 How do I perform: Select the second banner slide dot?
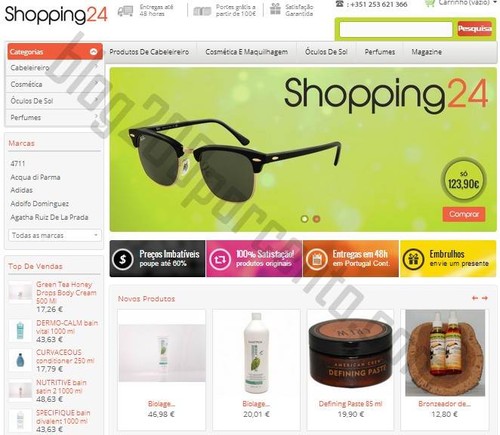[316, 219]
